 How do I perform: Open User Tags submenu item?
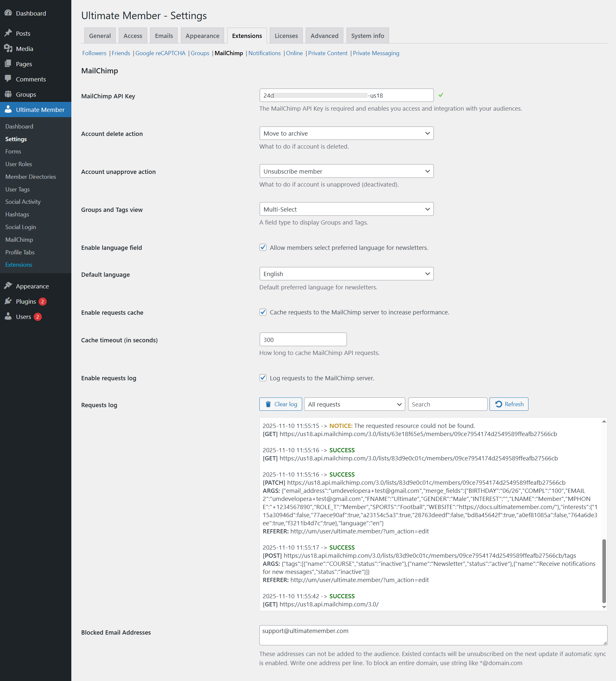point(18,189)
